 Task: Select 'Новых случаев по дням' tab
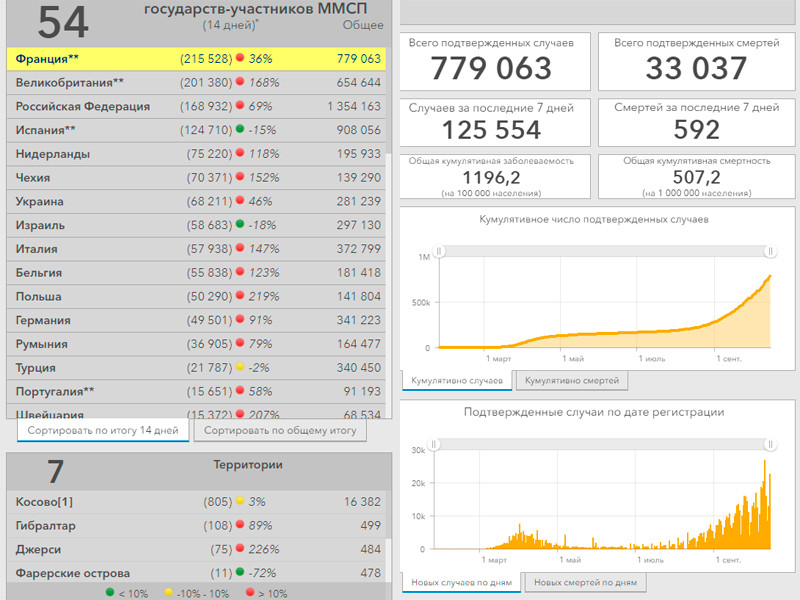pyautogui.click(x=461, y=582)
